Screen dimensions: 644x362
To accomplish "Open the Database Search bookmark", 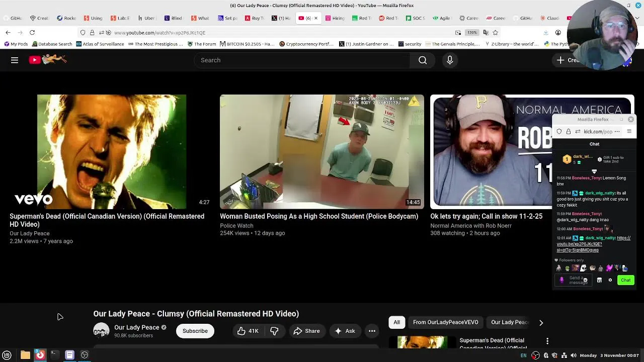I will 51,44.
